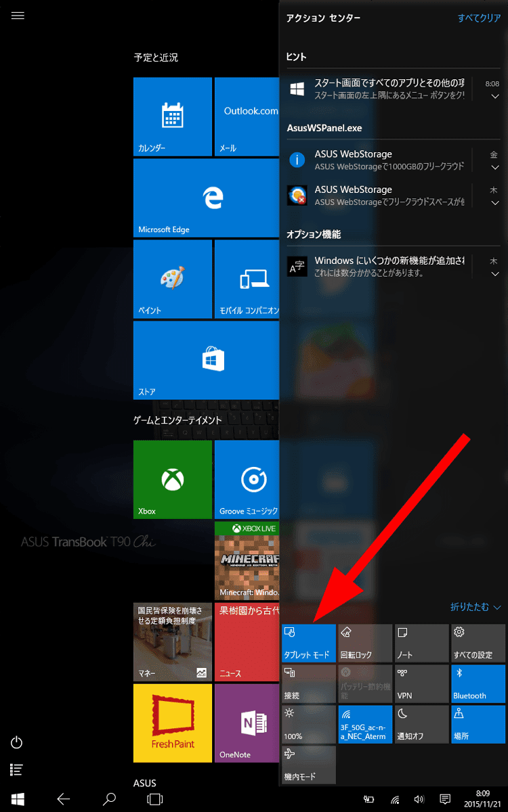Open the Groove ミュージック tile
Screen dimensions: 508x812
[x=247, y=479]
